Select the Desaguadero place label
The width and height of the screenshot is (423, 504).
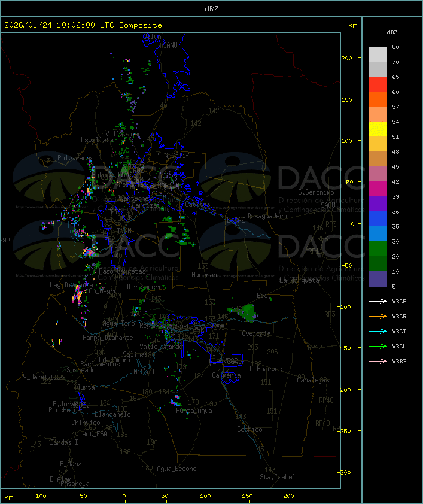pos(267,216)
